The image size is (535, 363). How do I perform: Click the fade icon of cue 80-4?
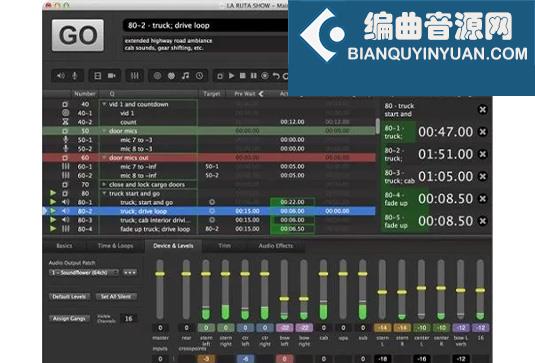(x=66, y=229)
